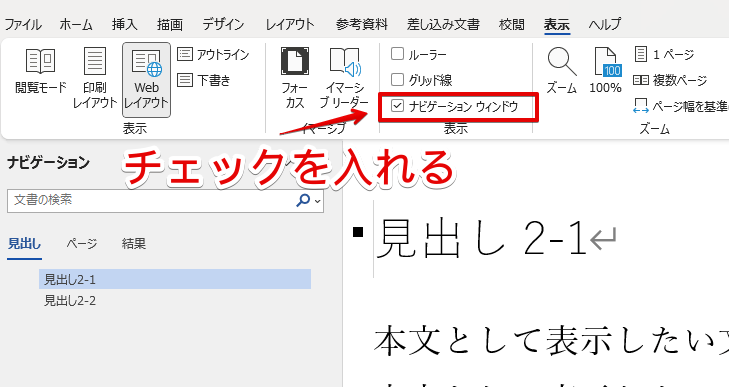The image size is (729, 387).
Task: Open the search options dropdown arrow
Action: coord(318,201)
